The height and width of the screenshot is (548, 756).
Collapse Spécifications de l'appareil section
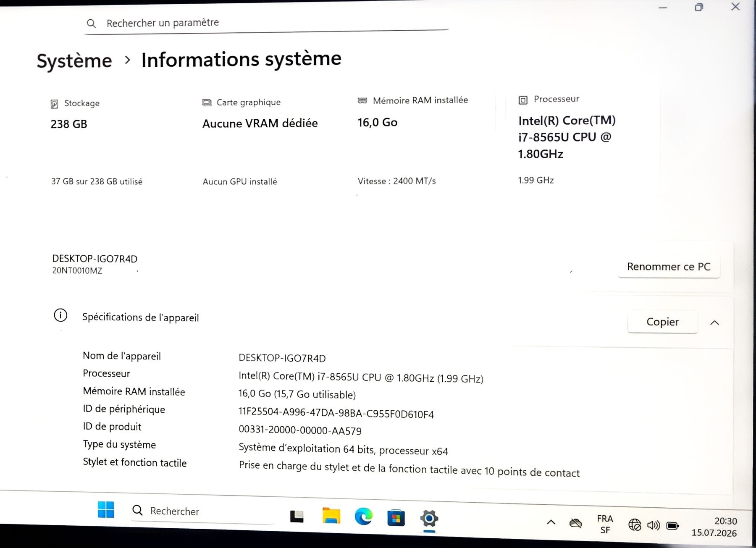coord(714,323)
